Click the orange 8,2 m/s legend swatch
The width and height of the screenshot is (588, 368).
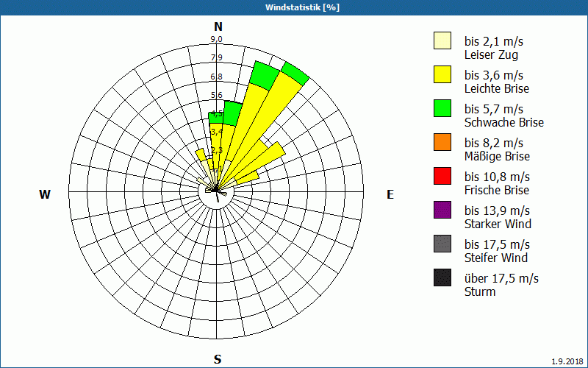pyautogui.click(x=442, y=142)
